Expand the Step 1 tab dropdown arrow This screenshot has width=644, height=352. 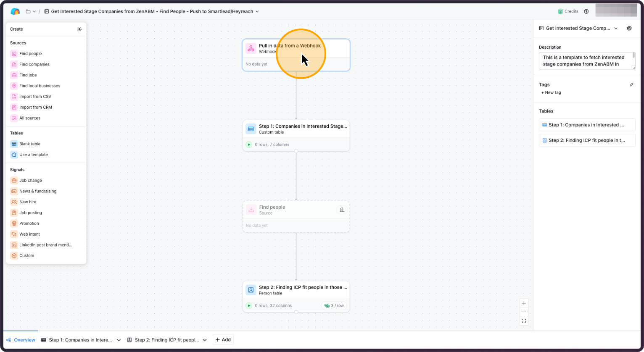click(x=119, y=339)
